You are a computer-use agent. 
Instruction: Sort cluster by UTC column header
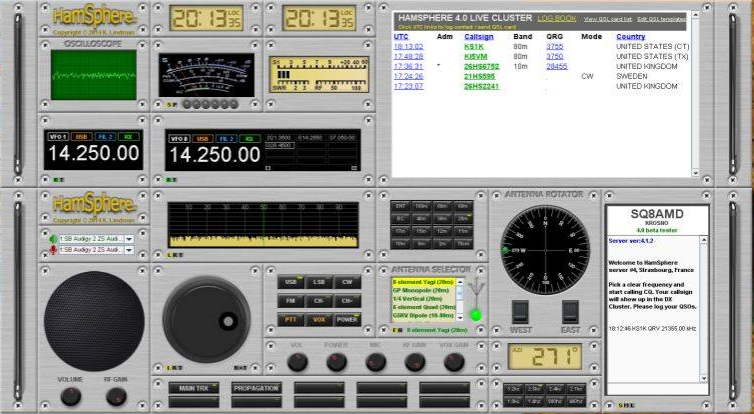pyautogui.click(x=401, y=37)
